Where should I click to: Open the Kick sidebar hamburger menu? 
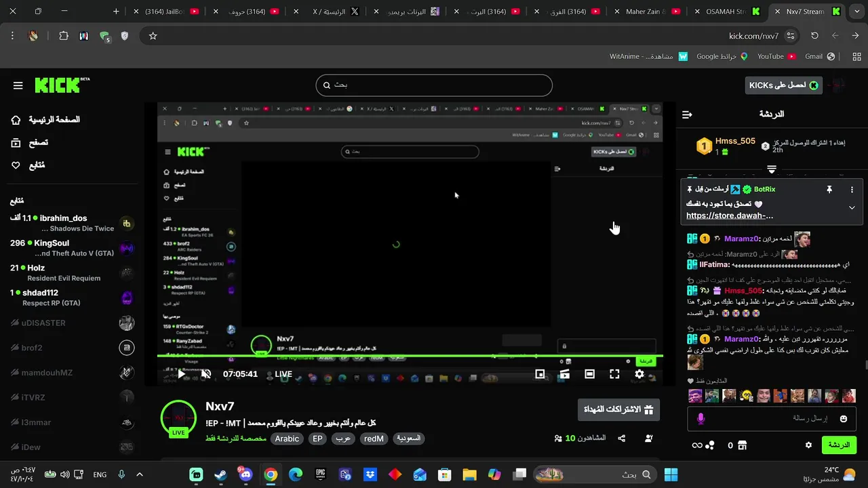point(18,85)
